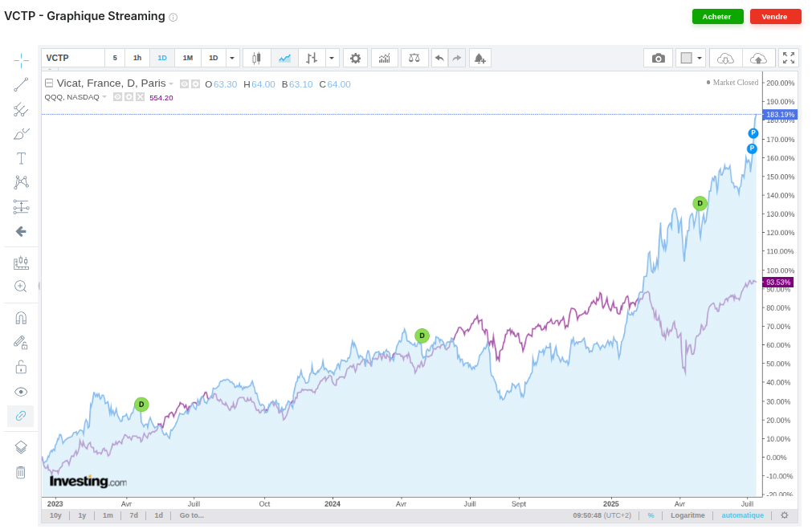Switch to candlestick chart style

click(256, 58)
